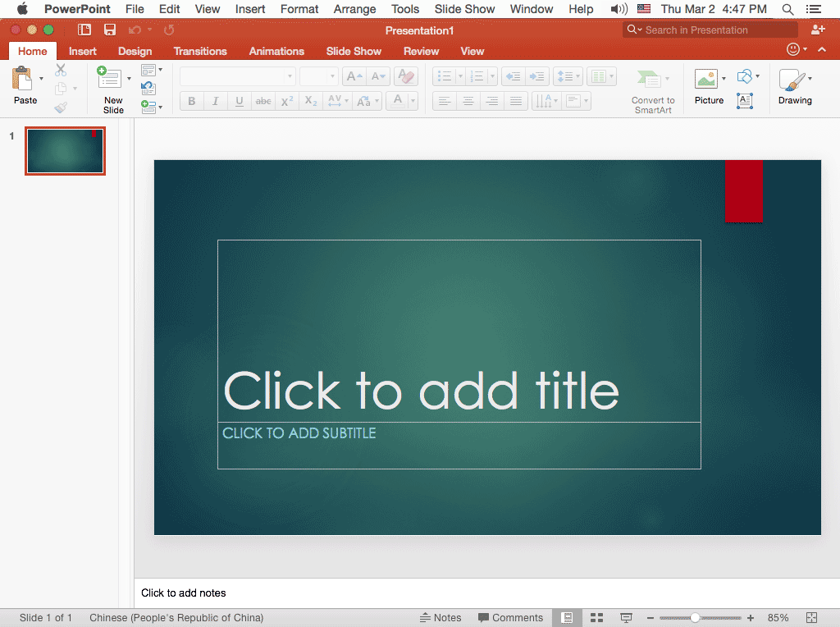Switch to the Insert tab
Viewport: 840px width, 627px height.
(x=83, y=52)
